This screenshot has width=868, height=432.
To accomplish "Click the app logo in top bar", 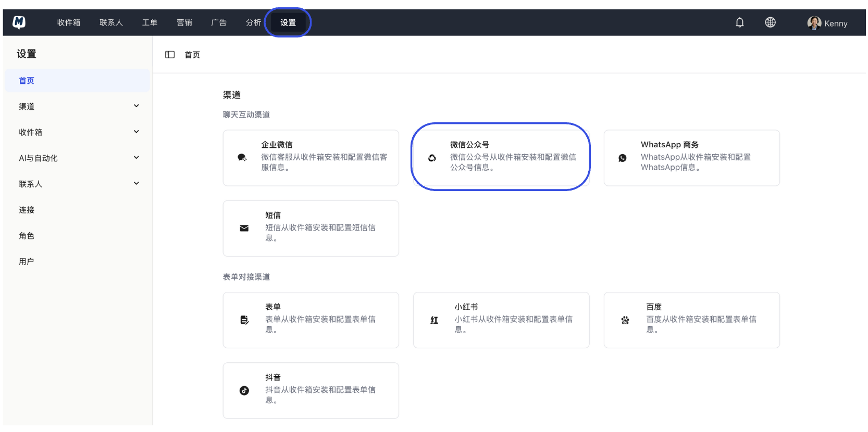I will coord(19,22).
